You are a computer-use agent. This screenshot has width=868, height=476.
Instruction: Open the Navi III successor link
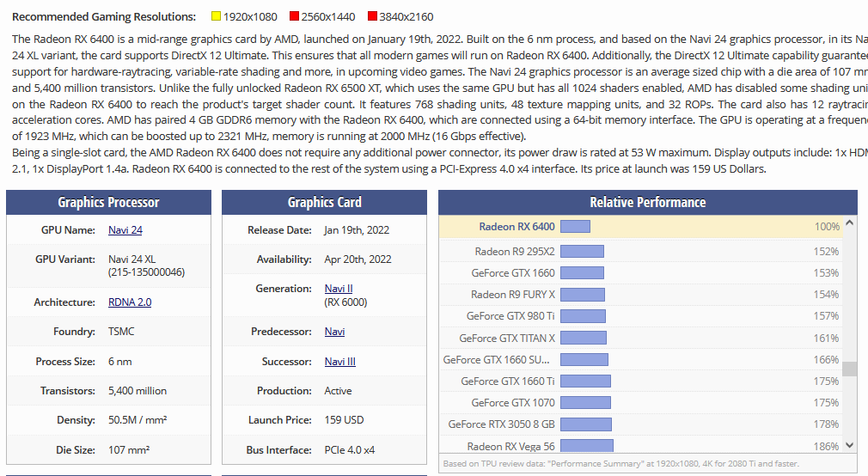click(x=339, y=362)
